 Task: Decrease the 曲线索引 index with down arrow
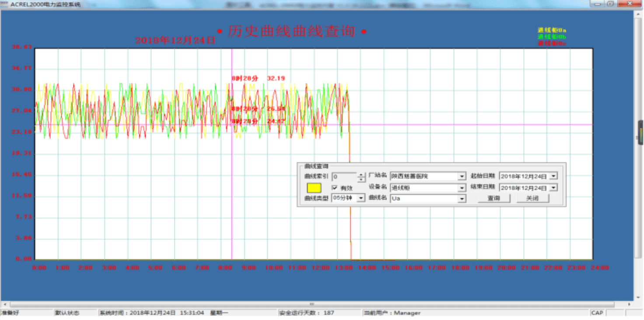tap(361, 179)
